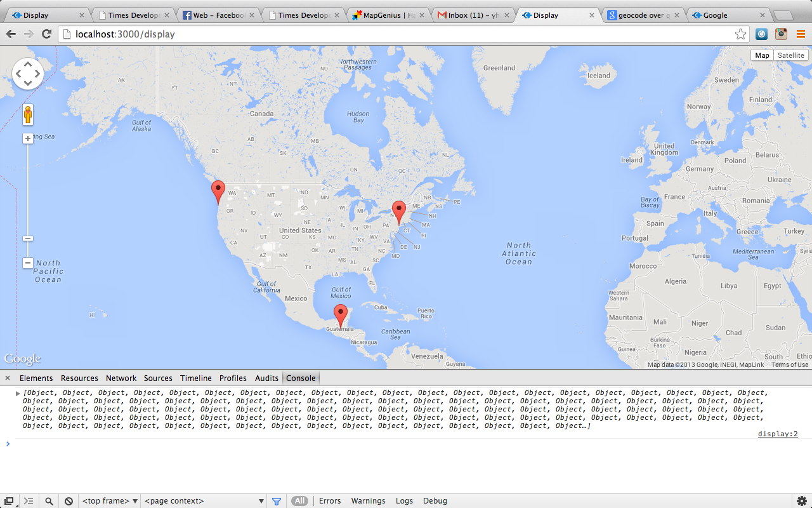The height and width of the screenshot is (508, 812).
Task: Open the Audits tab
Action: pos(266,378)
